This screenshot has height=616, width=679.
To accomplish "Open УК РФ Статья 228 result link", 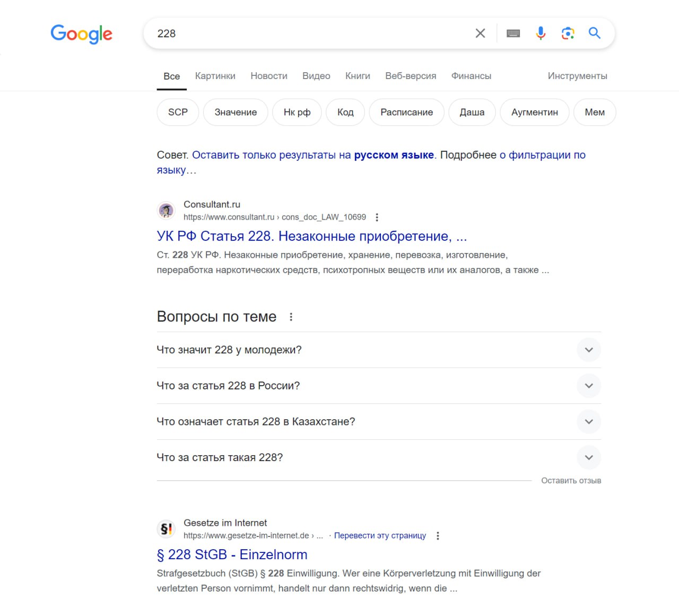I will pos(311,236).
